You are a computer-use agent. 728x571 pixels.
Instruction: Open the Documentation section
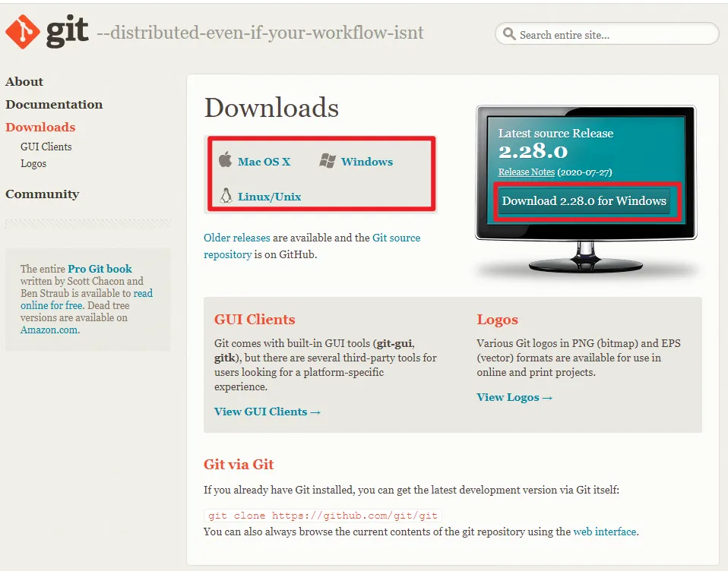(54, 104)
